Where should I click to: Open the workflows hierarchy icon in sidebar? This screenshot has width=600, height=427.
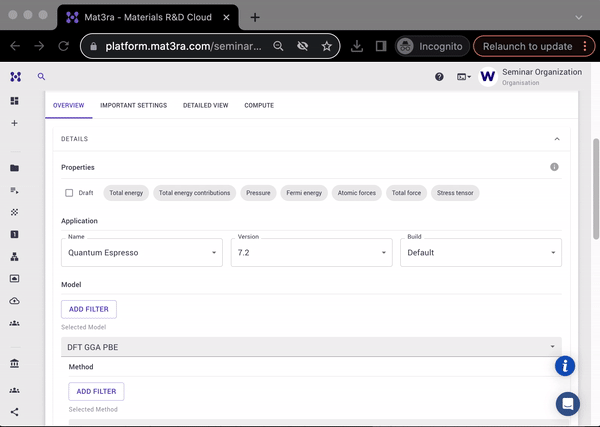click(x=15, y=256)
